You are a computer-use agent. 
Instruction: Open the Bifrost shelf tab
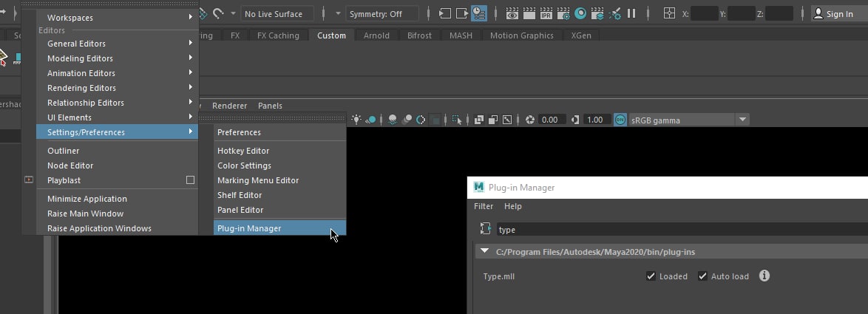[x=421, y=35]
